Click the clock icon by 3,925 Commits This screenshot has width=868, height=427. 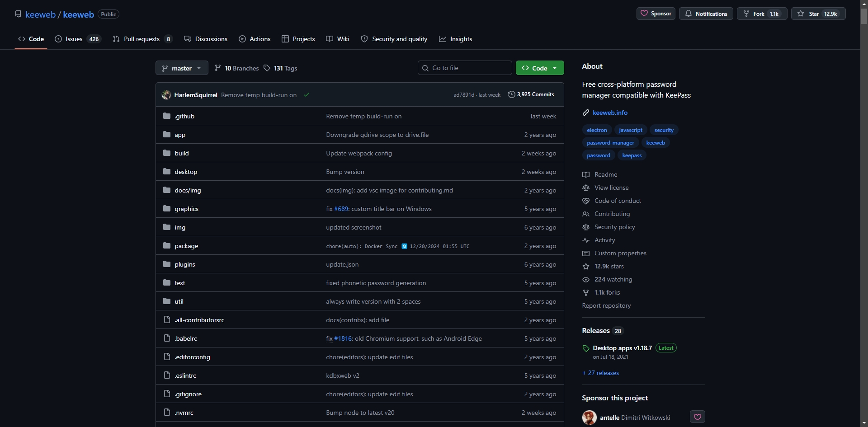pos(511,94)
